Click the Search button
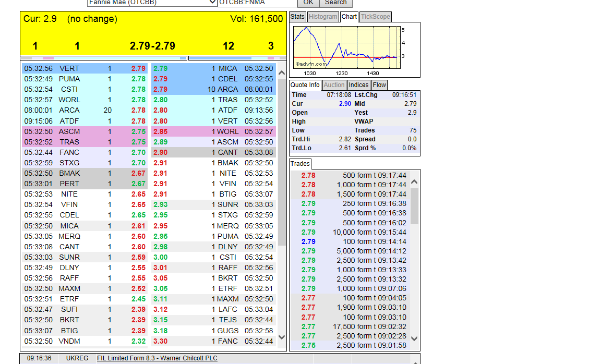Screen dimensions: 601x364 click(335, 3)
